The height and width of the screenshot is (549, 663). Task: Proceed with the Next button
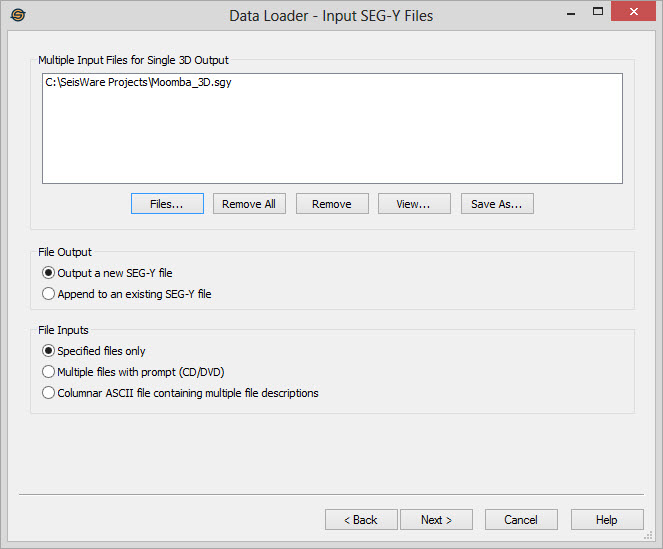pyautogui.click(x=436, y=520)
